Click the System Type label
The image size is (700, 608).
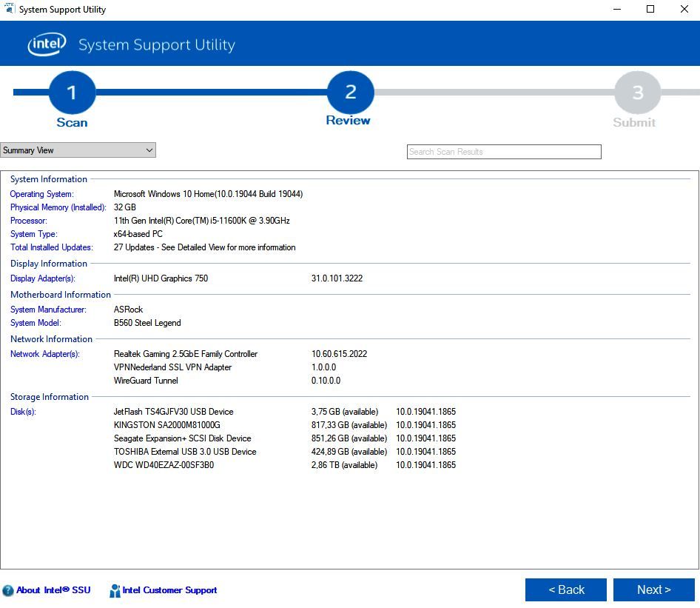[34, 234]
